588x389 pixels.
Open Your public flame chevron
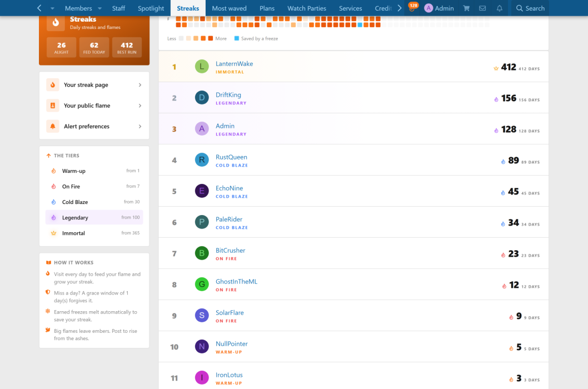[x=140, y=106]
